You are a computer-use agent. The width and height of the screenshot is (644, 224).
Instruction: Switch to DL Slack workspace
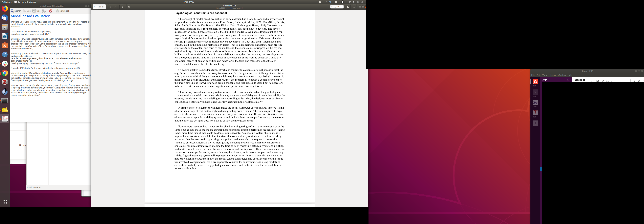coord(535,92)
